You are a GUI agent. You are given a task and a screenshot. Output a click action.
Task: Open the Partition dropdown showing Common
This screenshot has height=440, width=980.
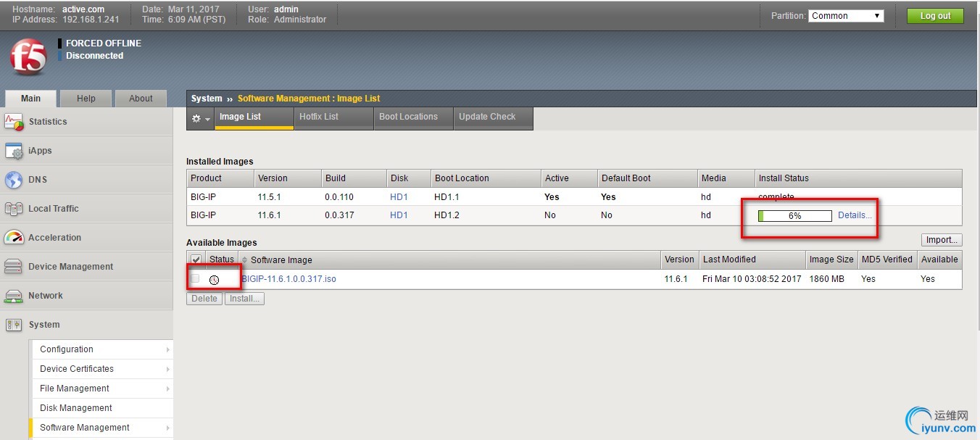[x=846, y=15]
